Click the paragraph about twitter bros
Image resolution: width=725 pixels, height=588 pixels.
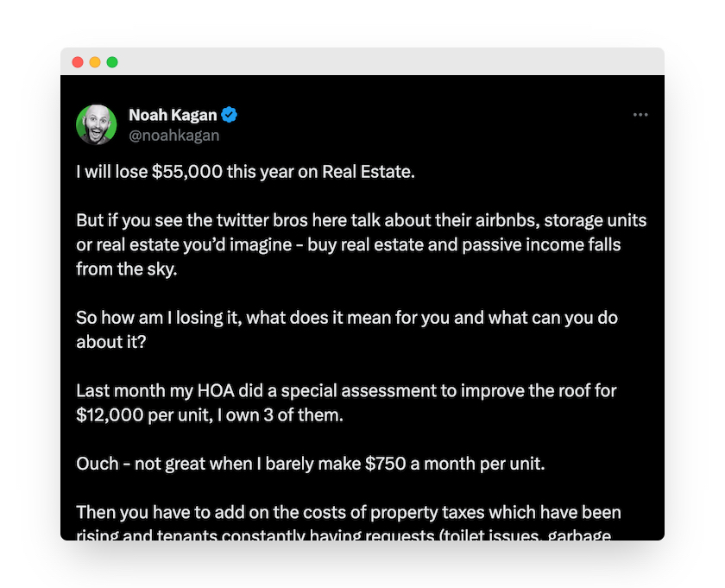pos(361,244)
